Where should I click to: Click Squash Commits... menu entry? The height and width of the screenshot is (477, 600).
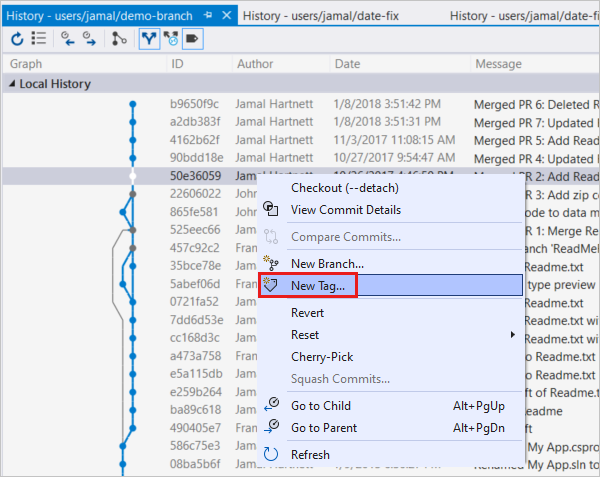point(341,379)
